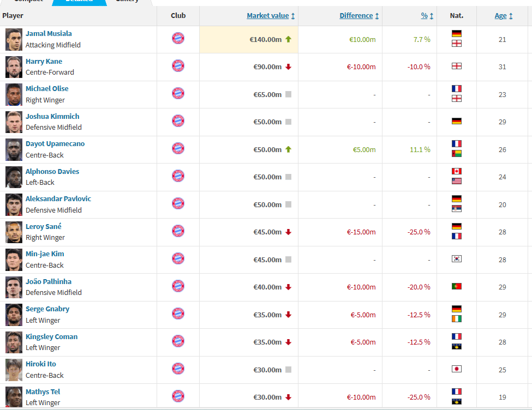Switch to the Compact view tab

click(x=28, y=2)
